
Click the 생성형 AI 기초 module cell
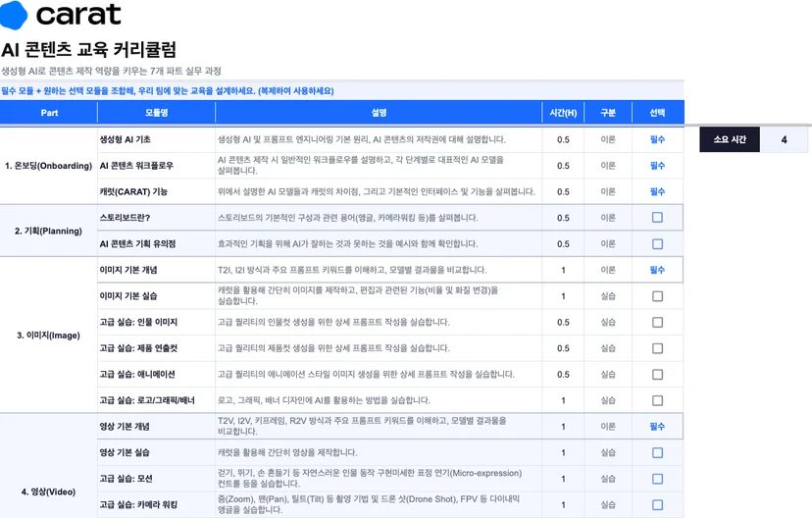pyautogui.click(x=156, y=139)
